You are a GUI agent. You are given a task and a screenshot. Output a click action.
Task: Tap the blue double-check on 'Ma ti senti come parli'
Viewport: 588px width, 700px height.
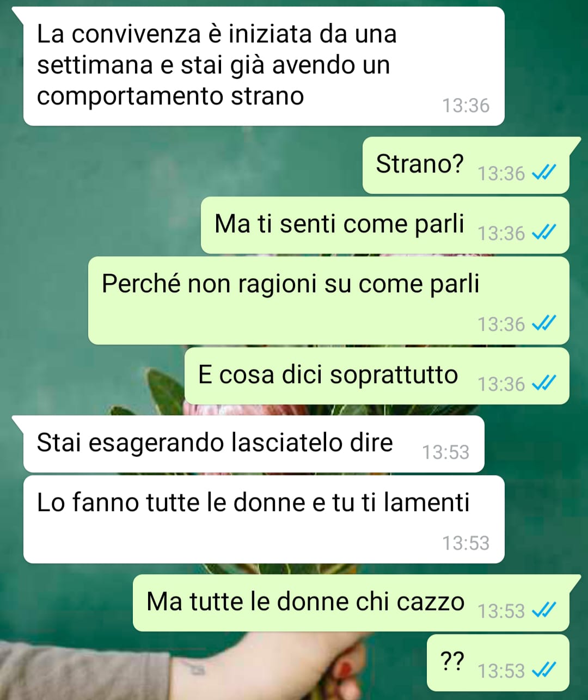[x=544, y=233]
